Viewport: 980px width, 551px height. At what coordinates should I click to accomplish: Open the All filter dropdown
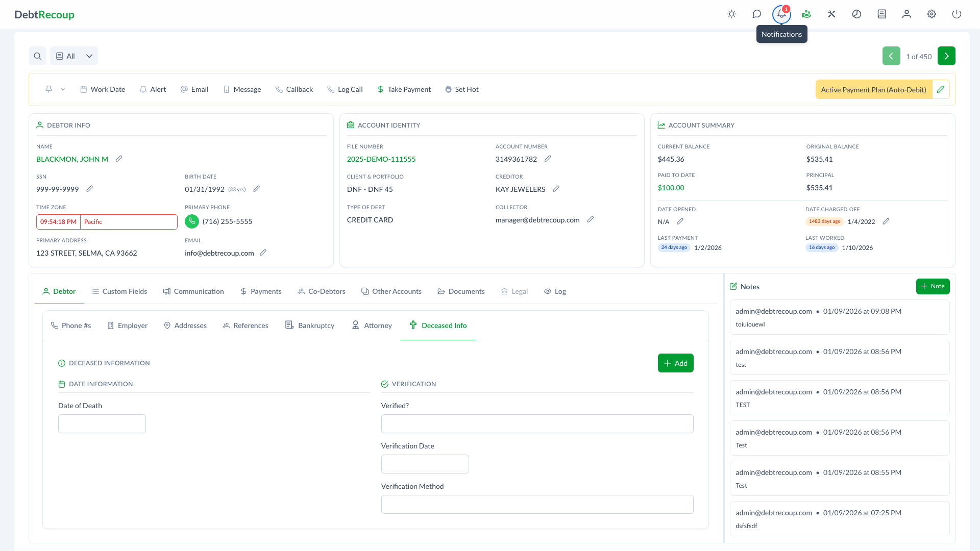[74, 56]
